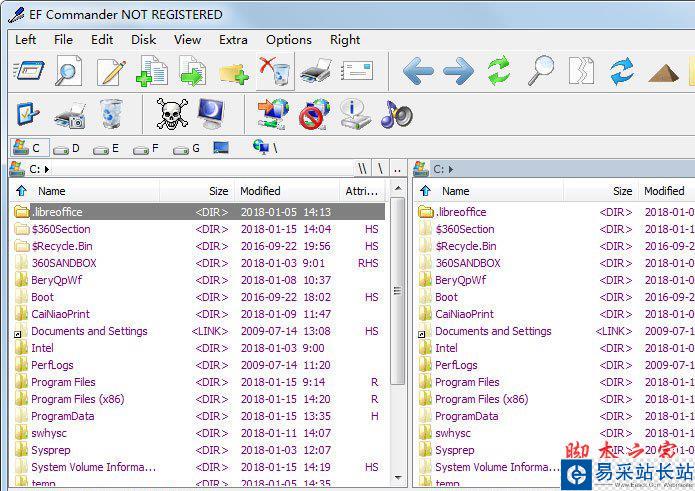
Task: Open the file viewer magnifier-on-page icon
Action: click(68, 71)
